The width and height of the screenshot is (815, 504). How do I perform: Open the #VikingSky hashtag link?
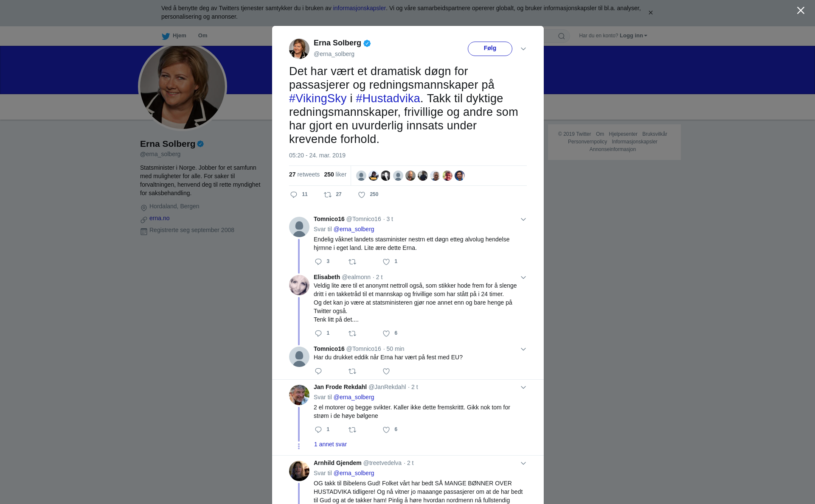coord(318,98)
